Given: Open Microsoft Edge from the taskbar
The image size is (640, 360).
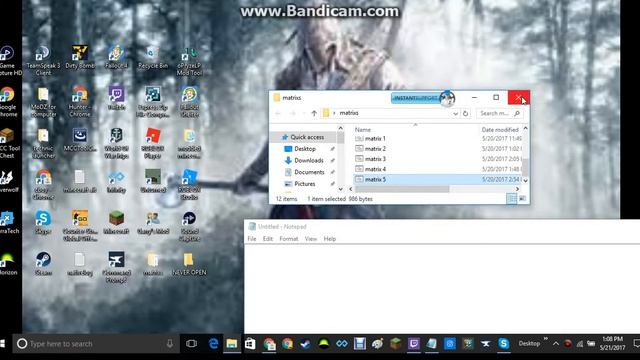Looking at the screenshot, I should [x=213, y=344].
